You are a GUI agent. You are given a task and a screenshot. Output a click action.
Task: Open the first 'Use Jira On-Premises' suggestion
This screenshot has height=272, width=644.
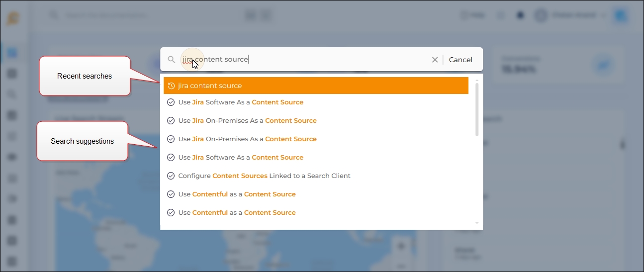247,121
